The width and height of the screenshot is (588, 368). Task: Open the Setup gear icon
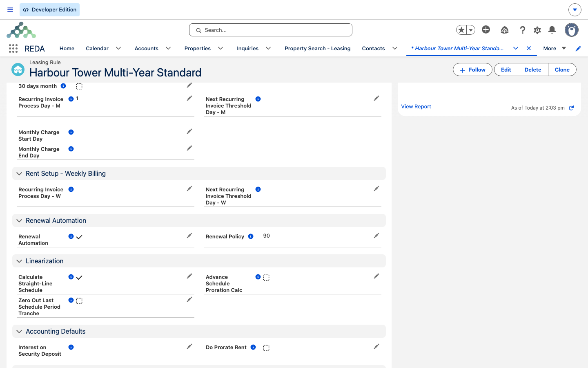tap(537, 30)
